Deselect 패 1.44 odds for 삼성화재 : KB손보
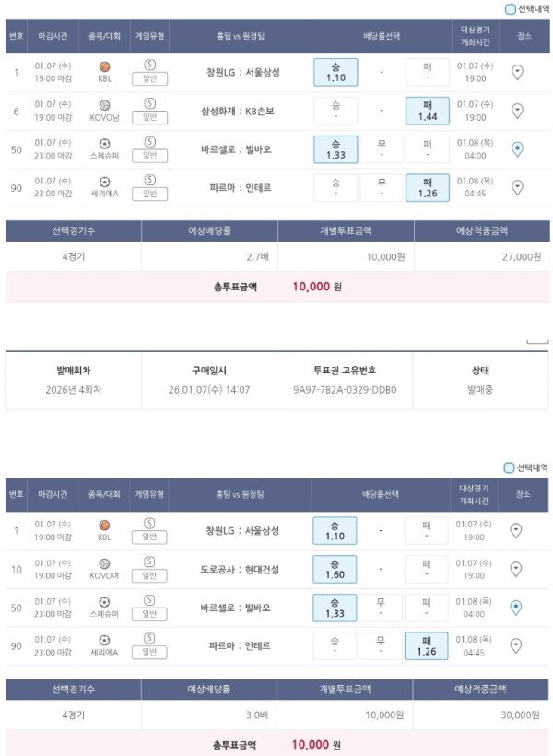Image resolution: width=553 pixels, height=756 pixels. 428,111
